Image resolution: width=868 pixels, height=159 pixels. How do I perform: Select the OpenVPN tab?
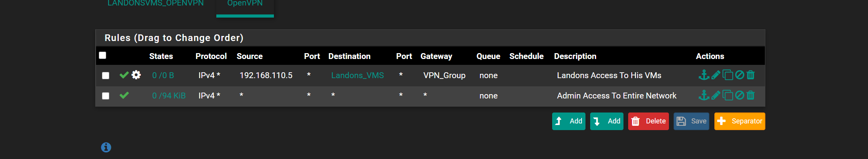245,3
